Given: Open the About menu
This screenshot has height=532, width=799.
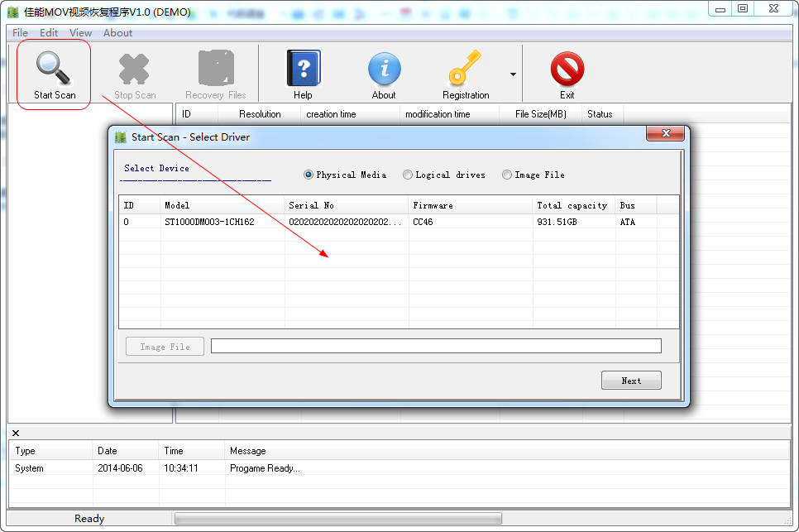Looking at the screenshot, I should pos(117,32).
